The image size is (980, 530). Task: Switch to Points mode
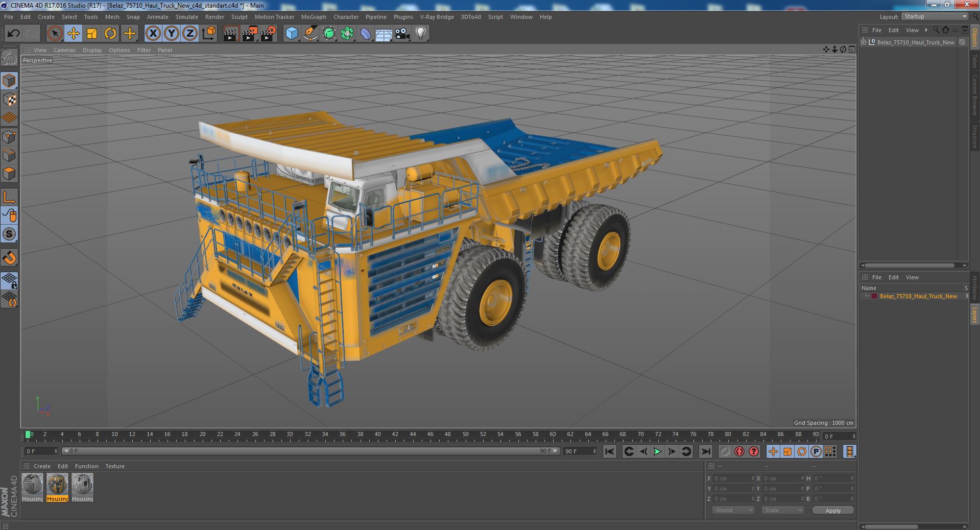(9, 137)
